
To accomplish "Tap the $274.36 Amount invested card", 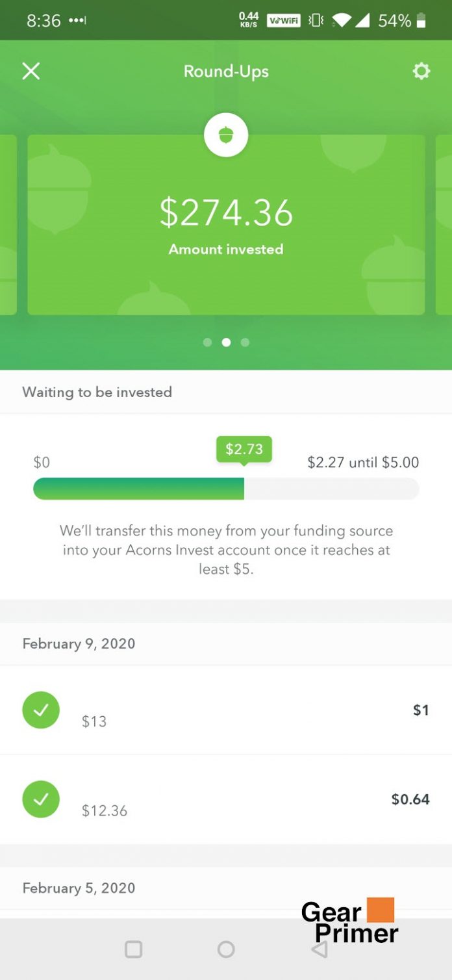I will [x=226, y=224].
